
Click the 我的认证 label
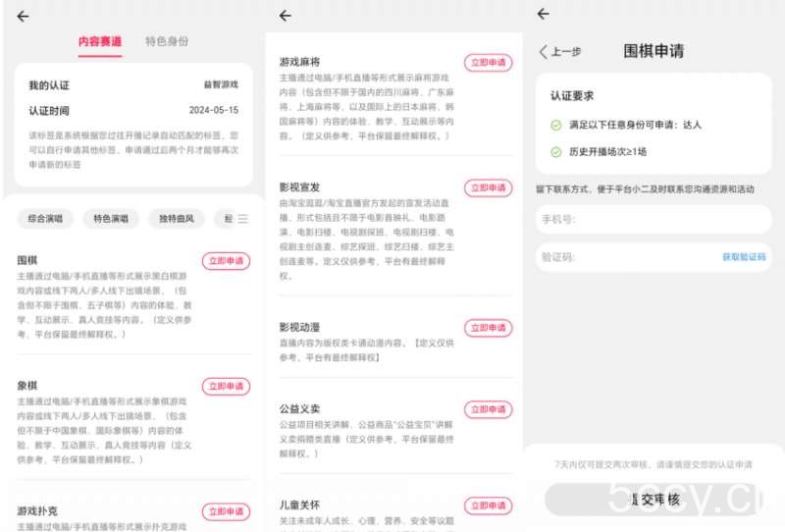pyautogui.click(x=49, y=85)
